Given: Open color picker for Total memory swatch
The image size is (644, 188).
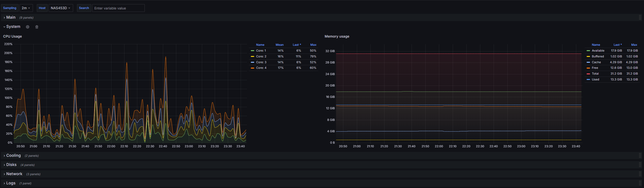Looking at the screenshot, I should point(588,74).
